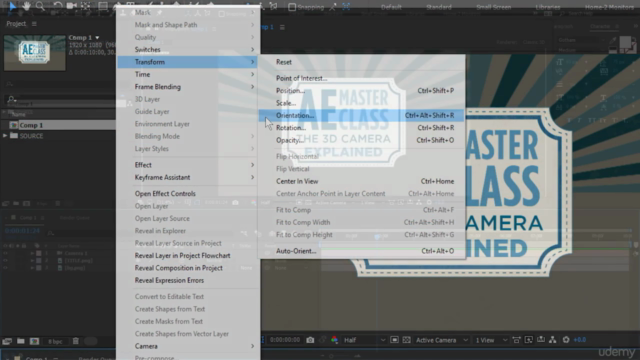This screenshot has width=640, height=360.
Task: Choose Center In View menu entry
Action: (x=362, y=181)
